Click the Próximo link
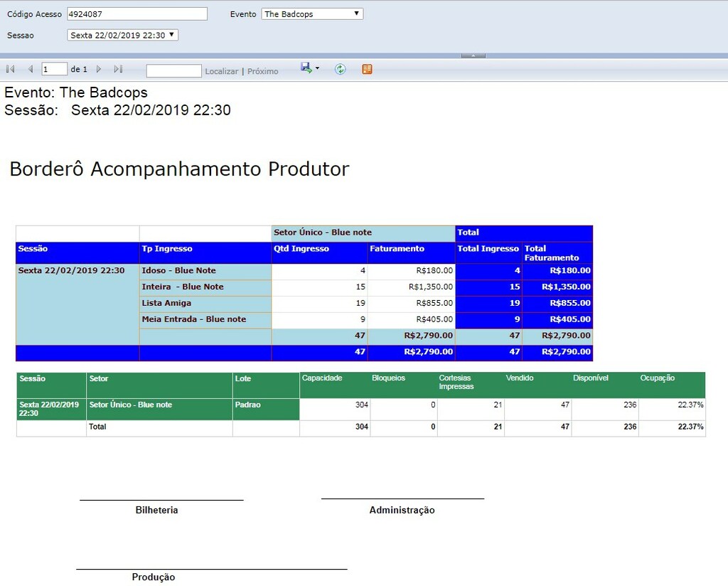728x586 pixels. (262, 71)
